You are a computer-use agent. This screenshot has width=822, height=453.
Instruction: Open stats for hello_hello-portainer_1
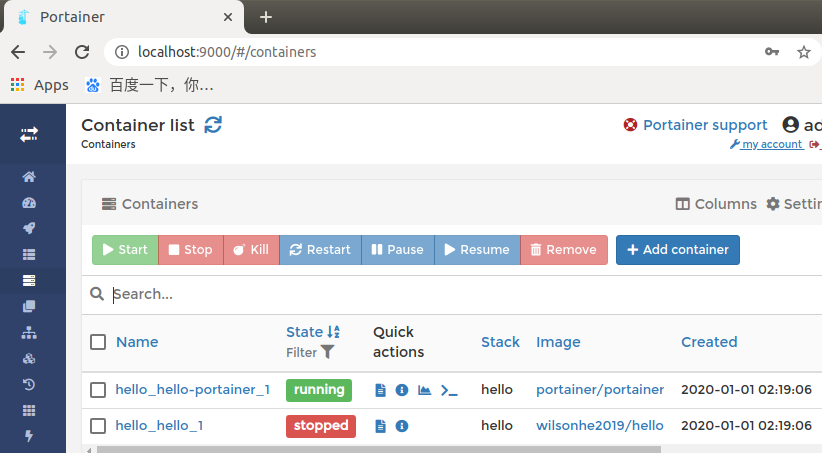(425, 390)
